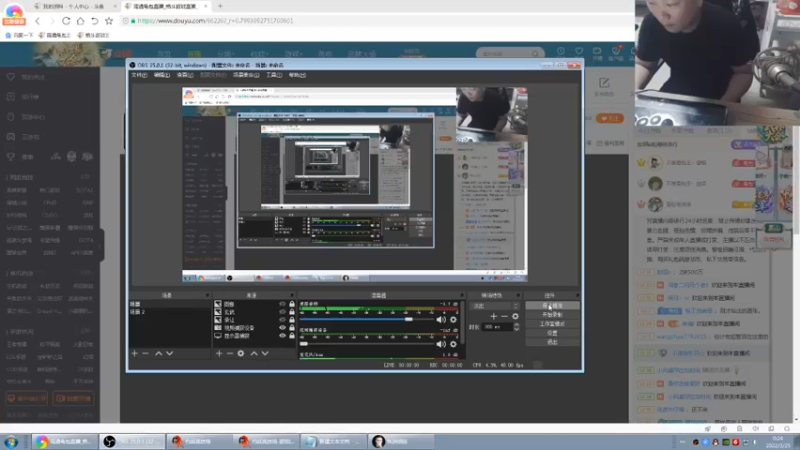Image resolution: width=800 pixels, height=450 pixels.
Task: Open the 编辑 menu in OBS
Action: click(x=162, y=75)
